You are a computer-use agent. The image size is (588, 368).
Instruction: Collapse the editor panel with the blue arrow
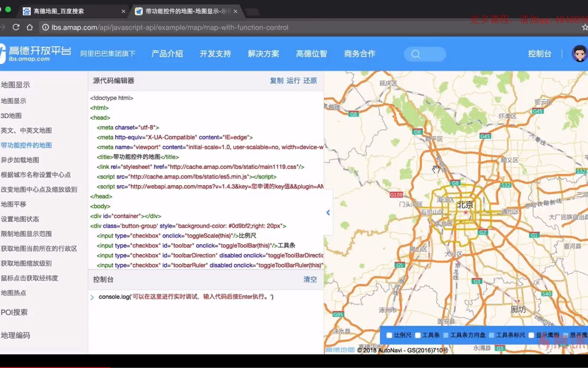(x=328, y=213)
